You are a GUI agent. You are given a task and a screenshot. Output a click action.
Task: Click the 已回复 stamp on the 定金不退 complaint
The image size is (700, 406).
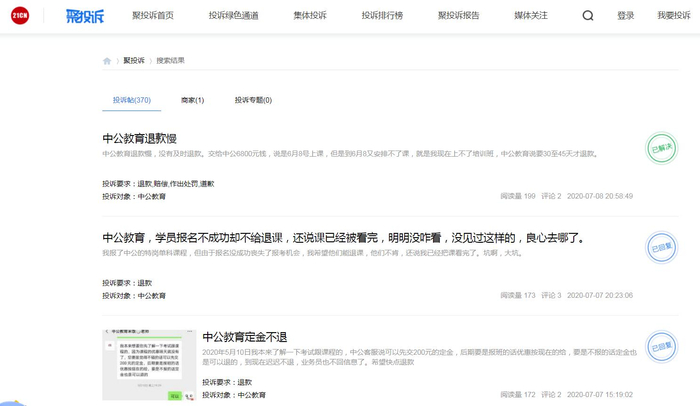click(x=662, y=347)
